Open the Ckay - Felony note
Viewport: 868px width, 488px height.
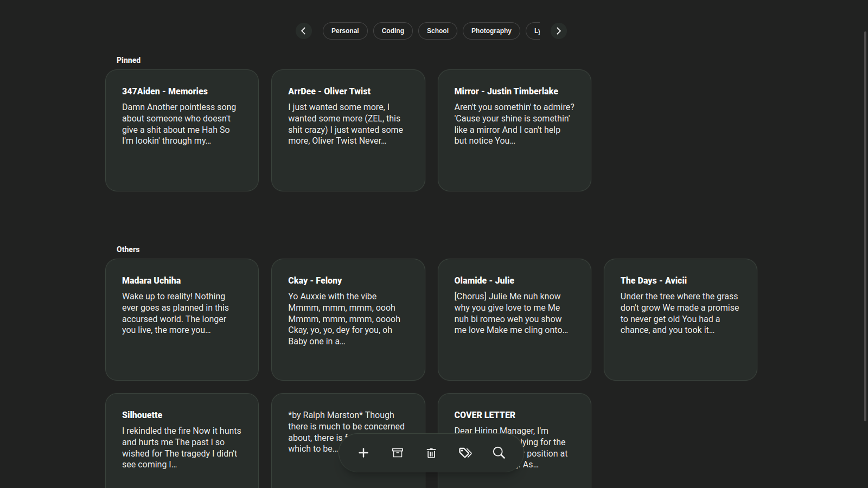click(x=348, y=319)
